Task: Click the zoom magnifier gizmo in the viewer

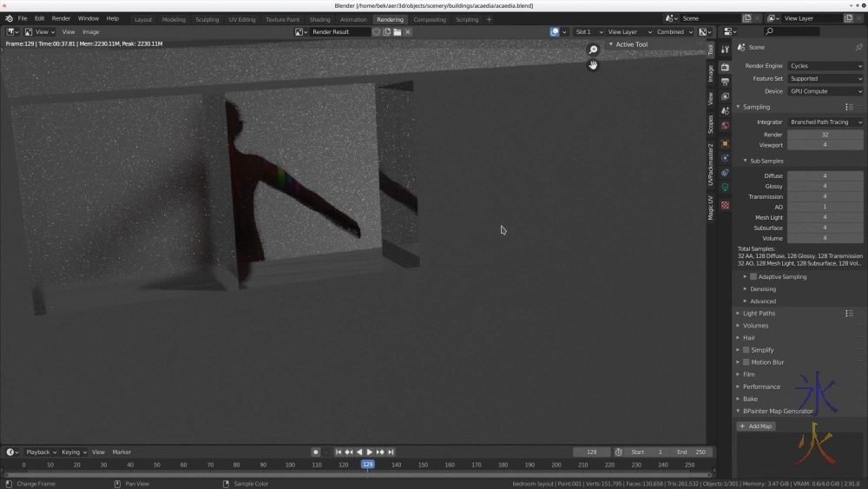Action: pyautogui.click(x=593, y=50)
